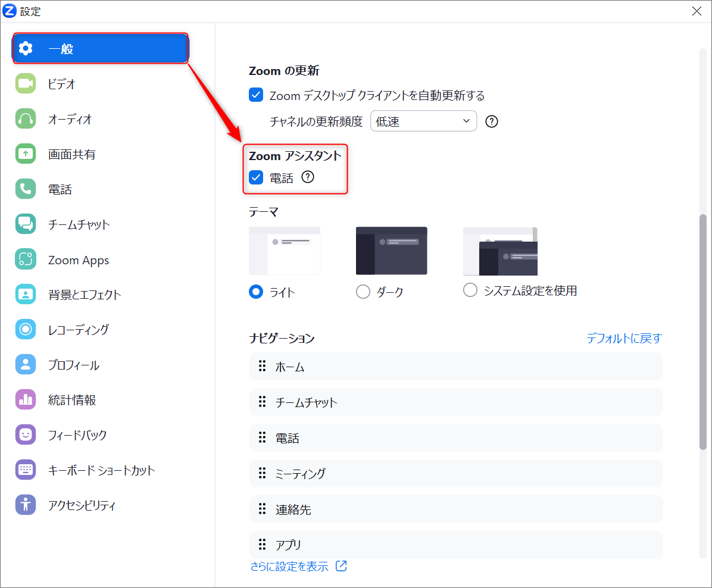This screenshot has width=712, height=588.
Task: Click the external link icon beside さらに設定を表示
Action: point(341,566)
